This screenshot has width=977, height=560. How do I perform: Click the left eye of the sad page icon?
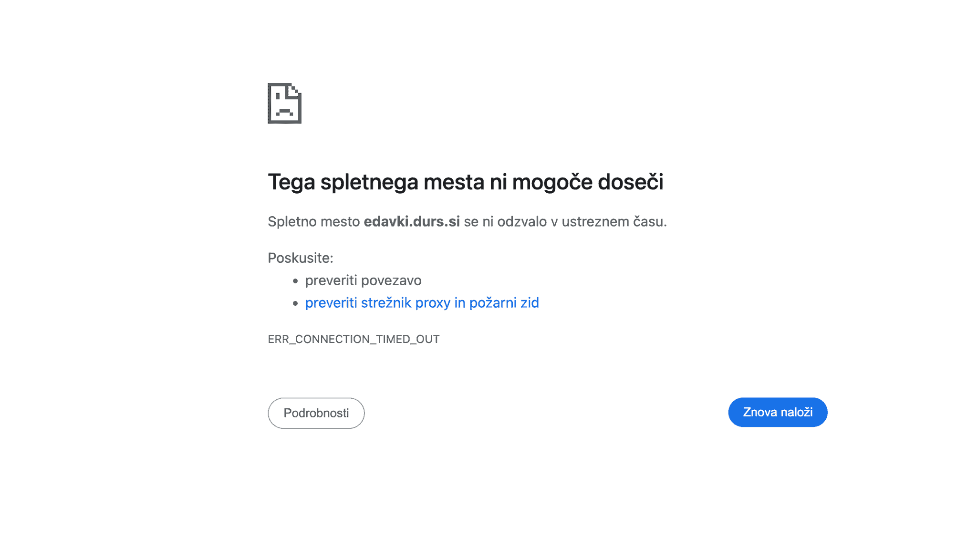click(x=278, y=96)
